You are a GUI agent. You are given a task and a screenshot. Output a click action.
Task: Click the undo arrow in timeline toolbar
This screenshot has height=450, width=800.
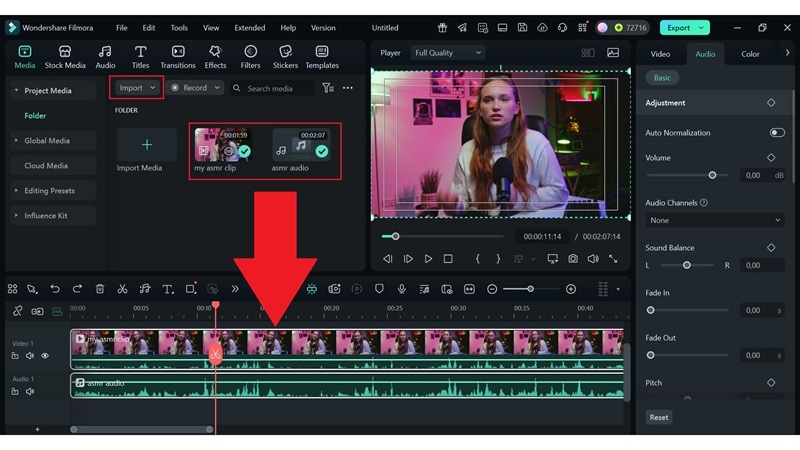pyautogui.click(x=55, y=289)
